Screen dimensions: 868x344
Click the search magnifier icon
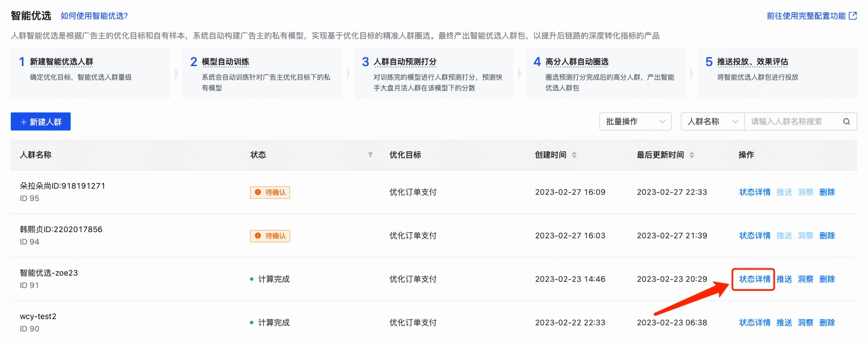pyautogui.click(x=847, y=121)
